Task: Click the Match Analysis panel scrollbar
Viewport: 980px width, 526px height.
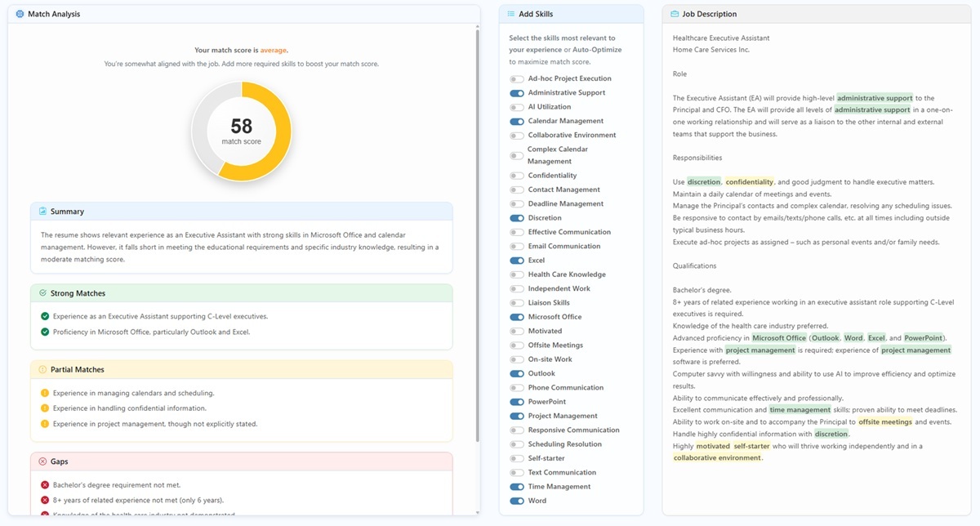Action: tap(476, 245)
